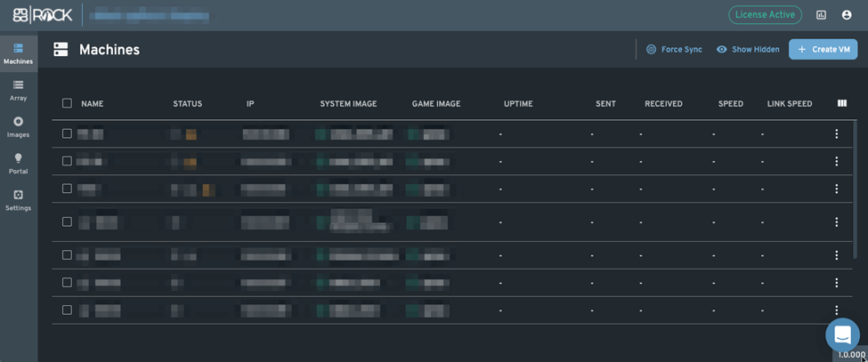Open the stats icon beside License Active

coord(821,15)
